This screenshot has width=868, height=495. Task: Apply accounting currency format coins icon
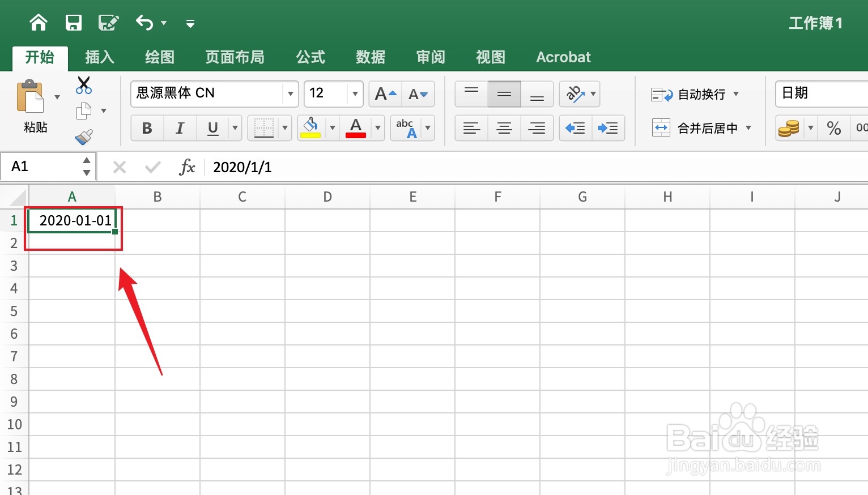click(789, 129)
